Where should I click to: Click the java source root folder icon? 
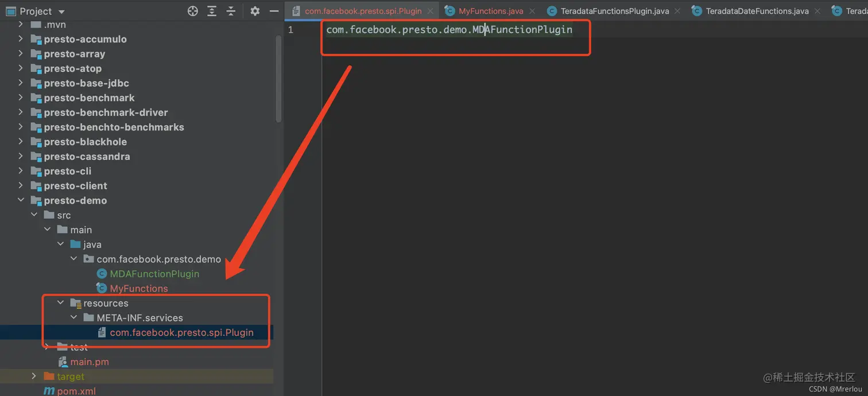point(76,244)
